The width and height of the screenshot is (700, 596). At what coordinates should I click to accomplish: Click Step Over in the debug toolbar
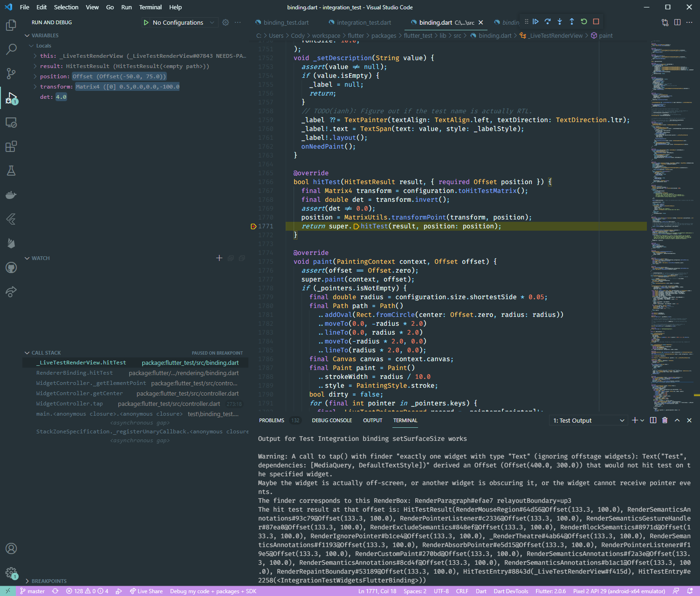click(548, 21)
